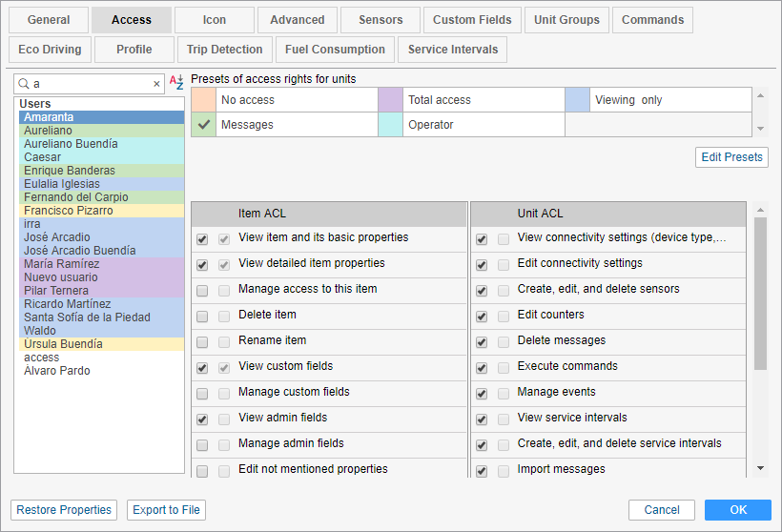Select the No access color swatch
782x532 pixels.
[203, 100]
